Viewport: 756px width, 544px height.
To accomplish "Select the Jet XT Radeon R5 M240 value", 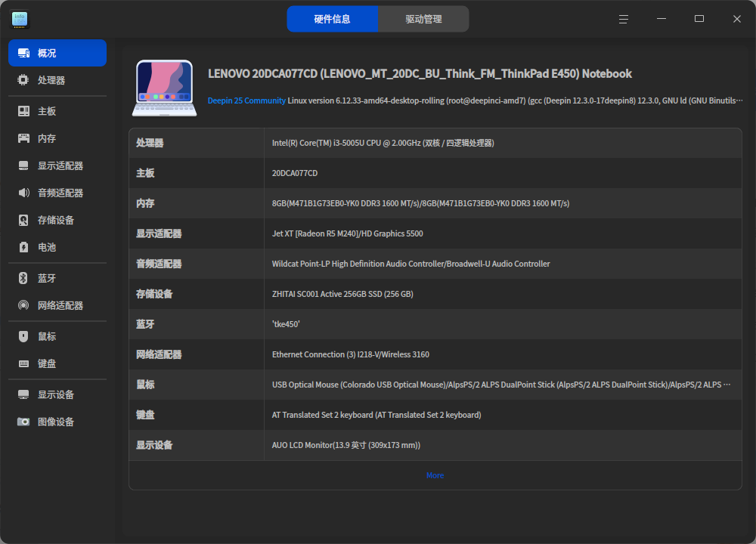I will (x=347, y=233).
